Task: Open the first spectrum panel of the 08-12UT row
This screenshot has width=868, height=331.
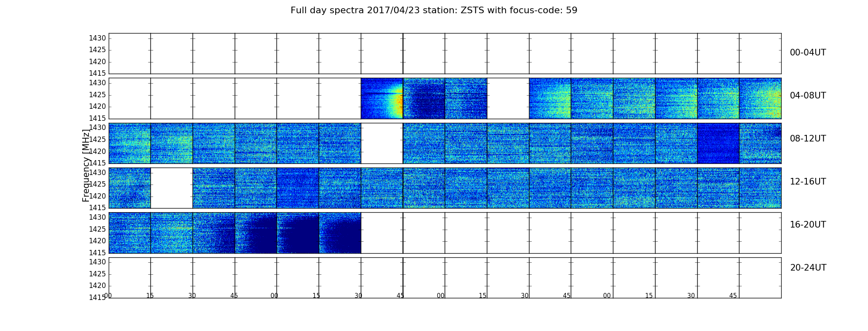Action: coord(129,143)
